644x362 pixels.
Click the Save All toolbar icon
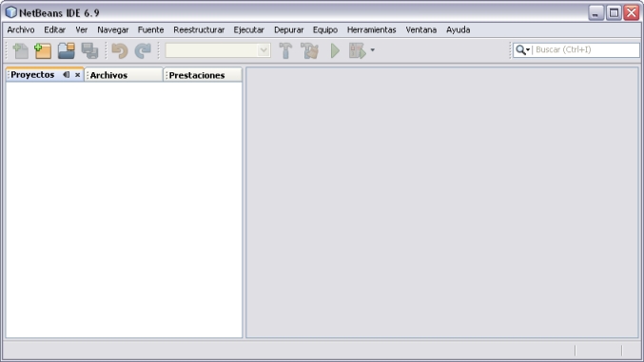coord(89,51)
